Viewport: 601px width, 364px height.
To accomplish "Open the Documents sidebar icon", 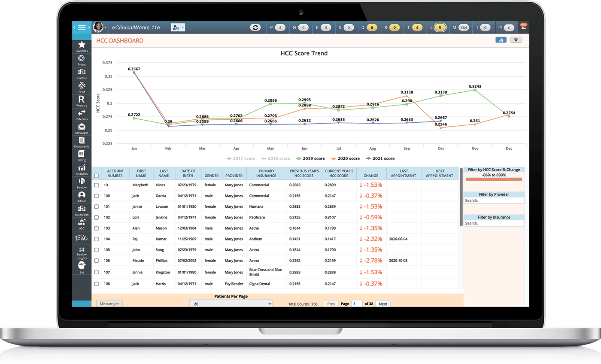I will tap(82, 143).
